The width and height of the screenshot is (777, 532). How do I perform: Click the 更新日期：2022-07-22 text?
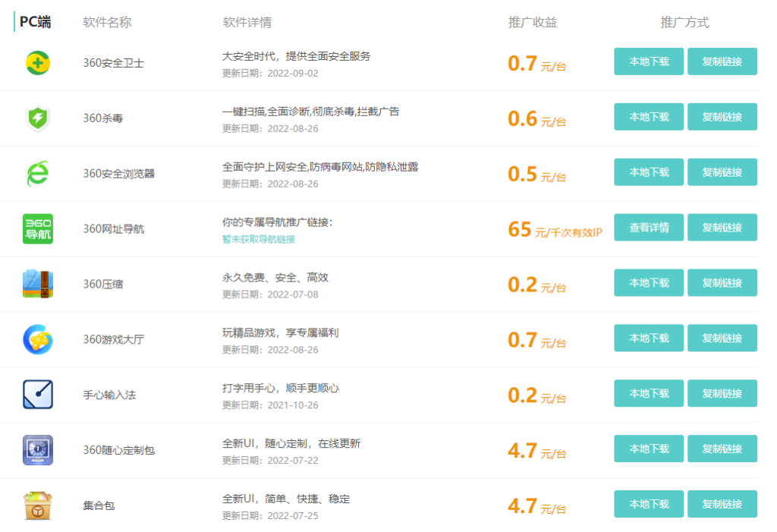tap(270, 461)
